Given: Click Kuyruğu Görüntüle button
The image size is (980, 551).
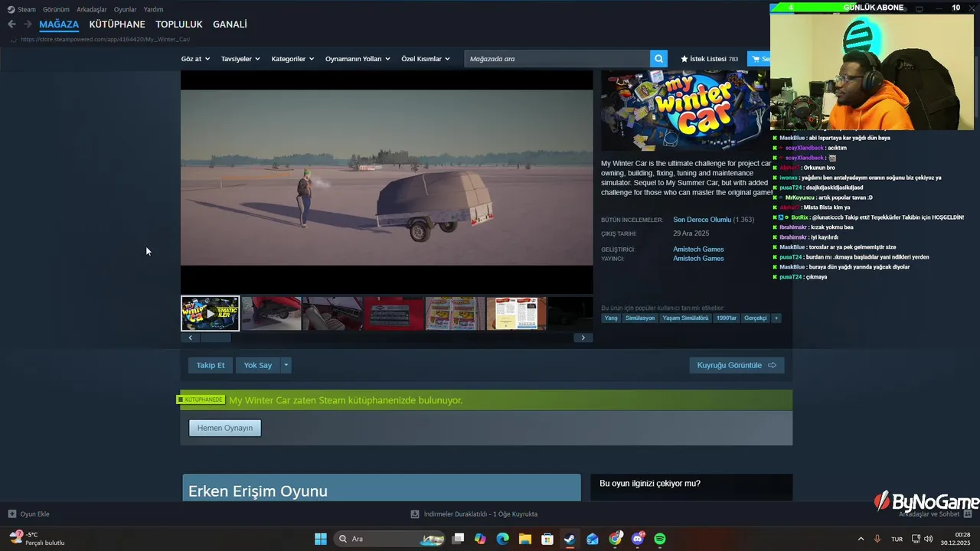Looking at the screenshot, I should pos(737,365).
